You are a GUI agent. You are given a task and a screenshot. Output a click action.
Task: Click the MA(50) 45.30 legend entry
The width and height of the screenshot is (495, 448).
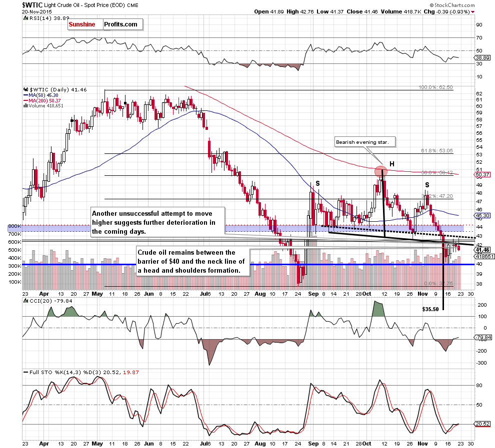41,95
